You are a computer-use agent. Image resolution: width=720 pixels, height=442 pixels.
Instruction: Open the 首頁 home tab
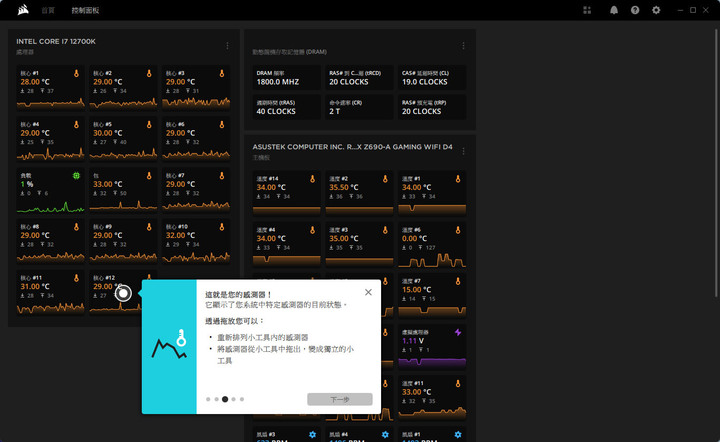click(x=48, y=10)
